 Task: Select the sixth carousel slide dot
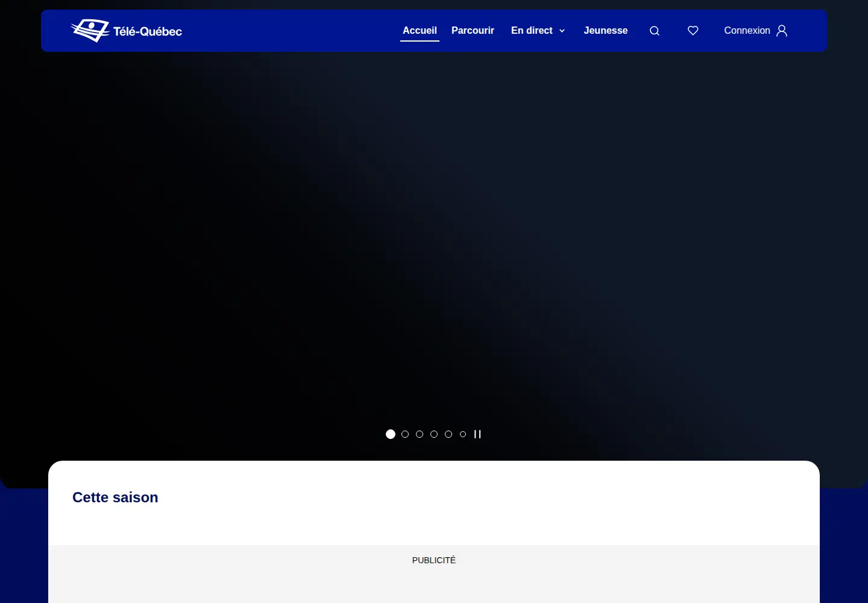click(x=463, y=434)
